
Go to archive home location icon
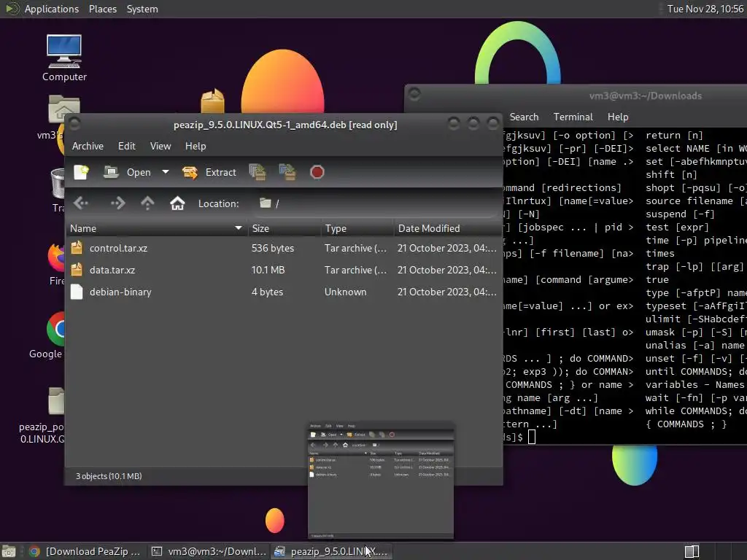pos(177,203)
